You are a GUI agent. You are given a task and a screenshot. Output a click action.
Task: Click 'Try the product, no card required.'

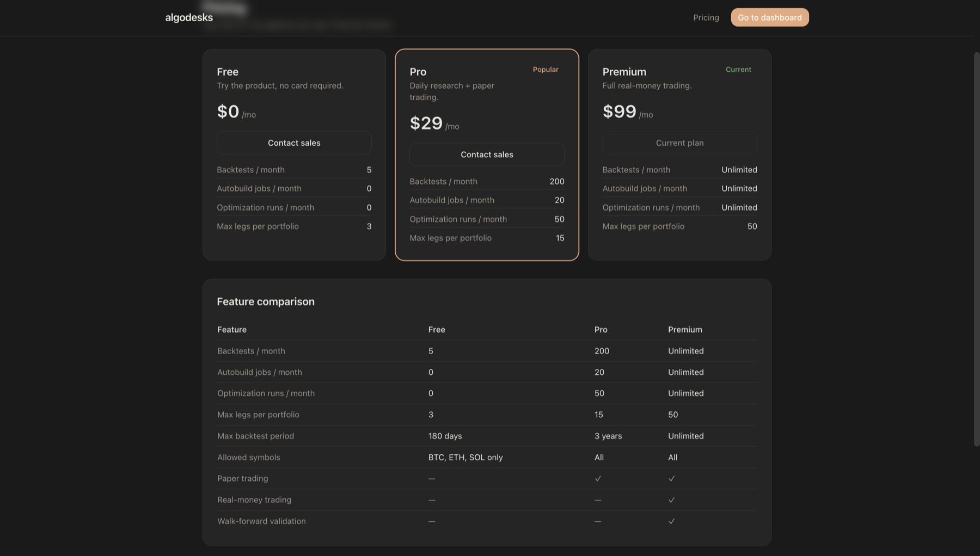point(280,85)
